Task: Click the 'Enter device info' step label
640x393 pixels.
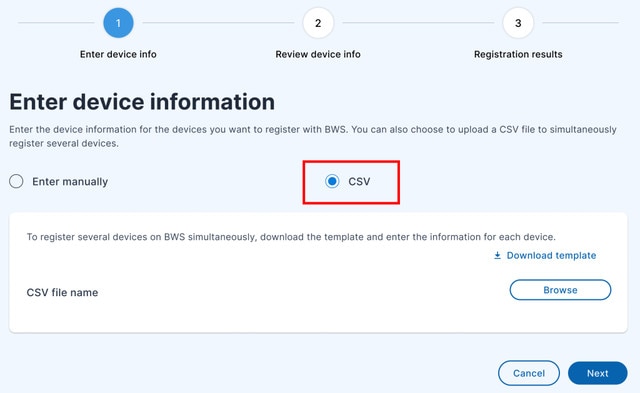Action: pyautogui.click(x=118, y=54)
